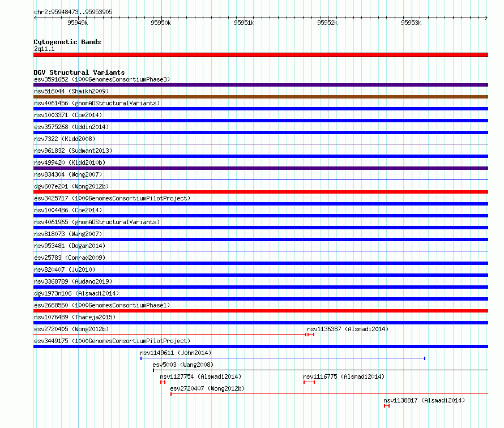Click small red marker under nsv1138817
The image size is (504, 428).
point(387,406)
